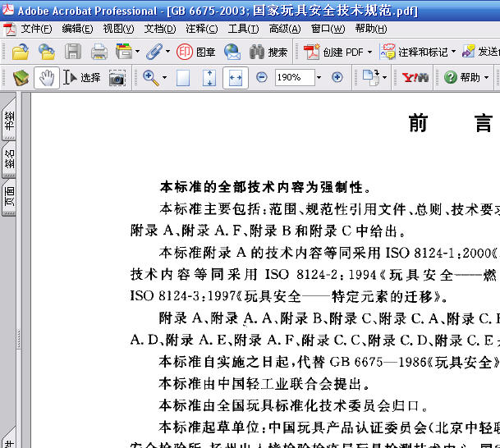
Task: Open the 视图(V) menu
Action: pyautogui.click(x=118, y=29)
